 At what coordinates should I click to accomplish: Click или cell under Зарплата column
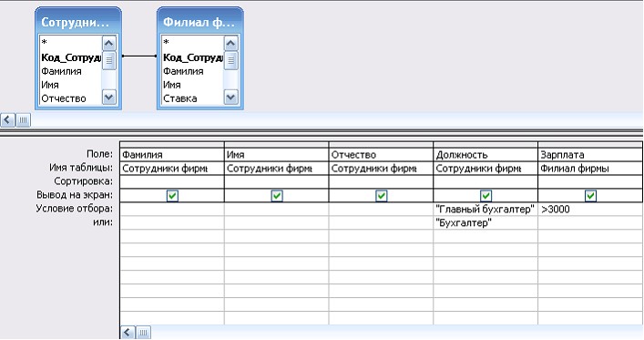tap(590, 222)
